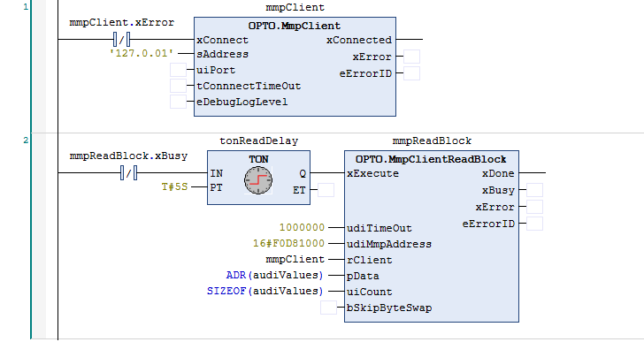Edit the T#5S preset time value
Image resolution: width=644 pixels, height=342 pixels.
click(x=174, y=187)
